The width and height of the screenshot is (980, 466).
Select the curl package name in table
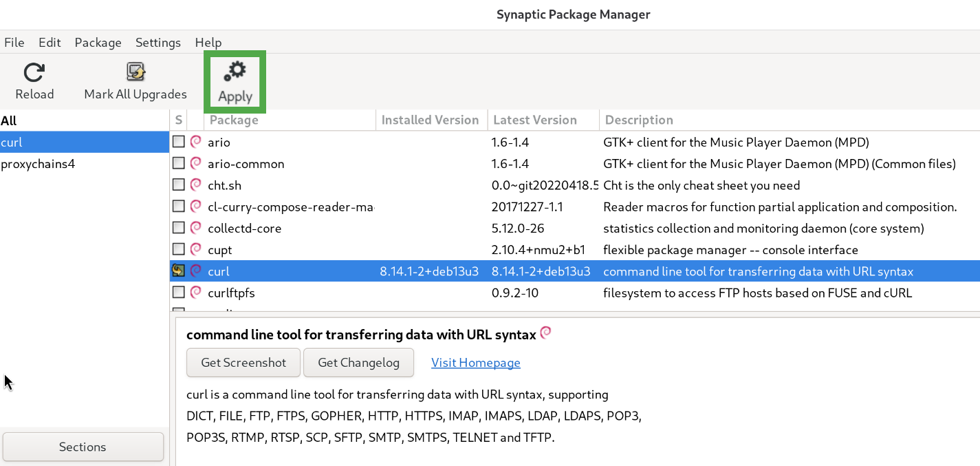pos(218,271)
